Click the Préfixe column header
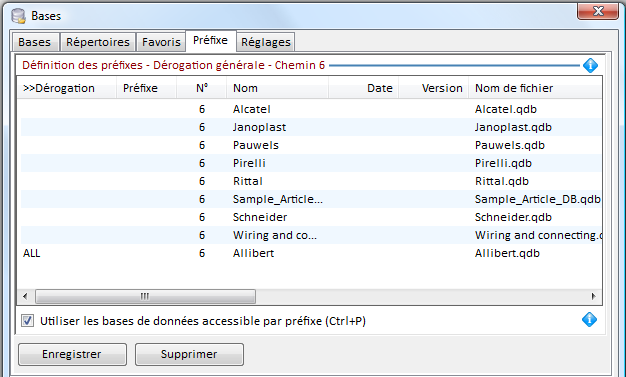The image size is (626, 377). point(147,88)
